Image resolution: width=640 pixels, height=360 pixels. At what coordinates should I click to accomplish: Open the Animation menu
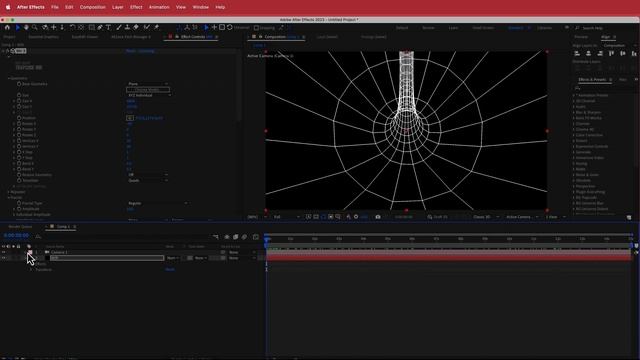tap(159, 7)
